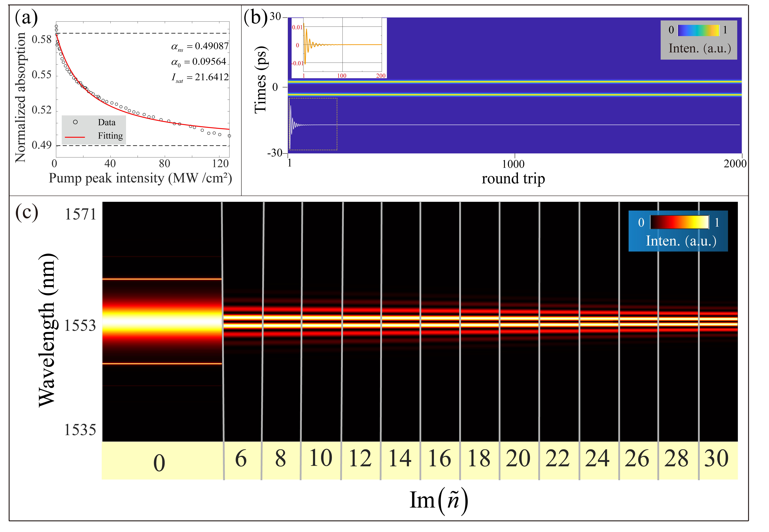
Task: Click the 22 cell in Im(ñ) row
Action: coord(559,461)
